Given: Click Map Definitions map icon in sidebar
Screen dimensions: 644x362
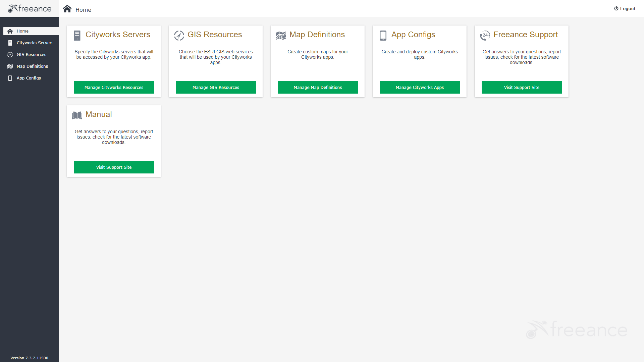Looking at the screenshot, I should pyautogui.click(x=10, y=66).
